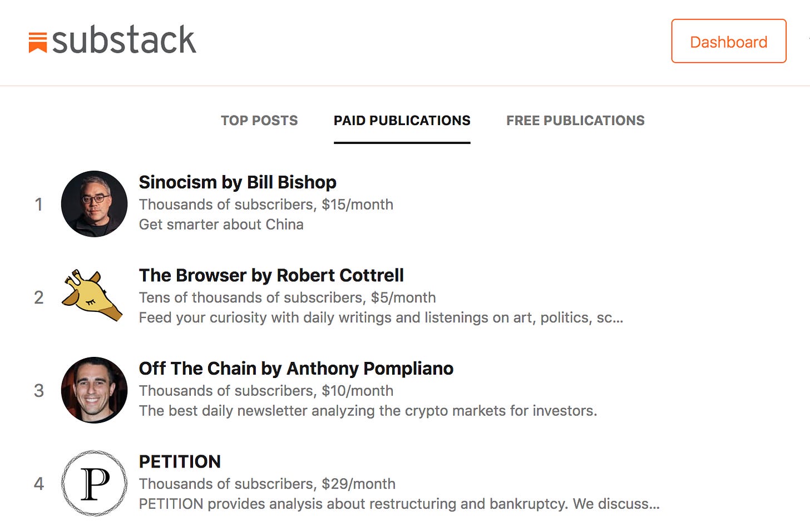Viewport: 810px width, 532px height.
Task: Open Off The Chain by Anthony Pompliano
Action: (x=296, y=369)
